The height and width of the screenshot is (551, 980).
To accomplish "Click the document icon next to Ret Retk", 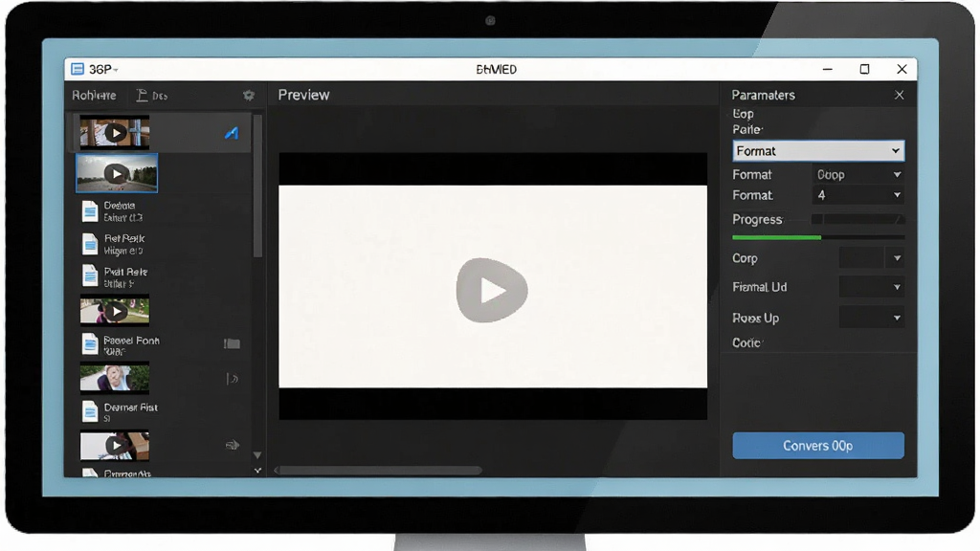I will click(x=90, y=244).
